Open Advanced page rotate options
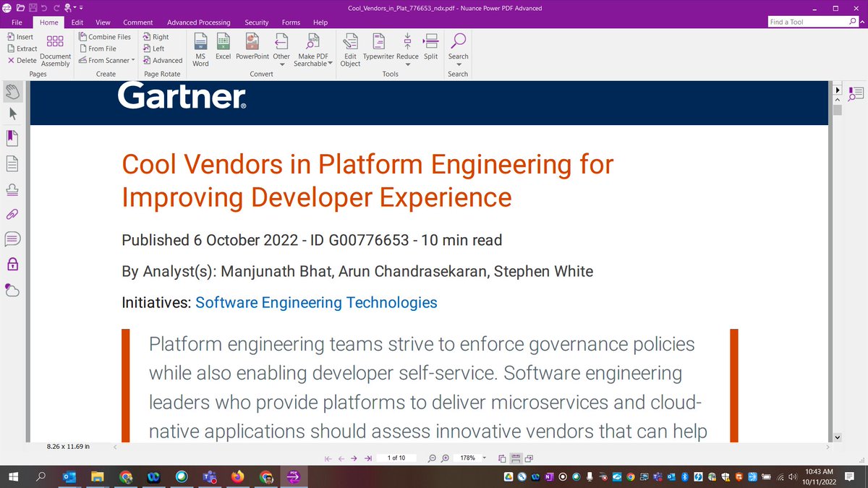The width and height of the screenshot is (868, 488). (x=162, y=61)
